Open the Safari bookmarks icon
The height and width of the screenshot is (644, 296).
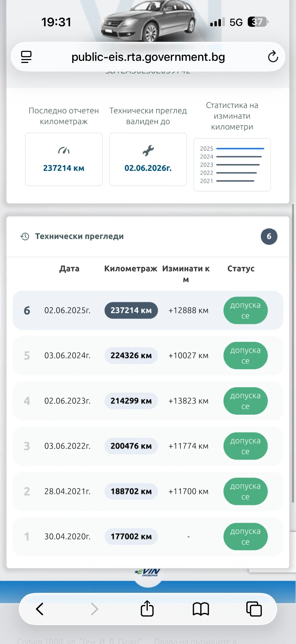point(201,609)
